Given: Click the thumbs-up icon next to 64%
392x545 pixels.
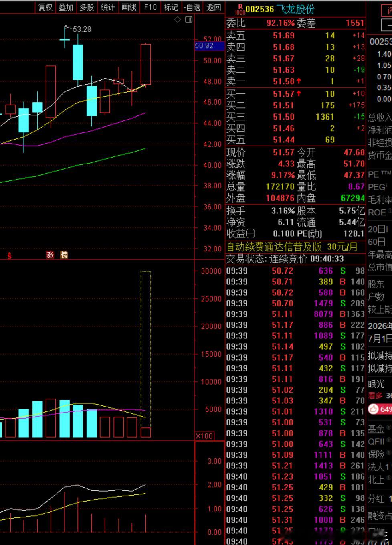Looking at the screenshot, I should click(373, 409).
